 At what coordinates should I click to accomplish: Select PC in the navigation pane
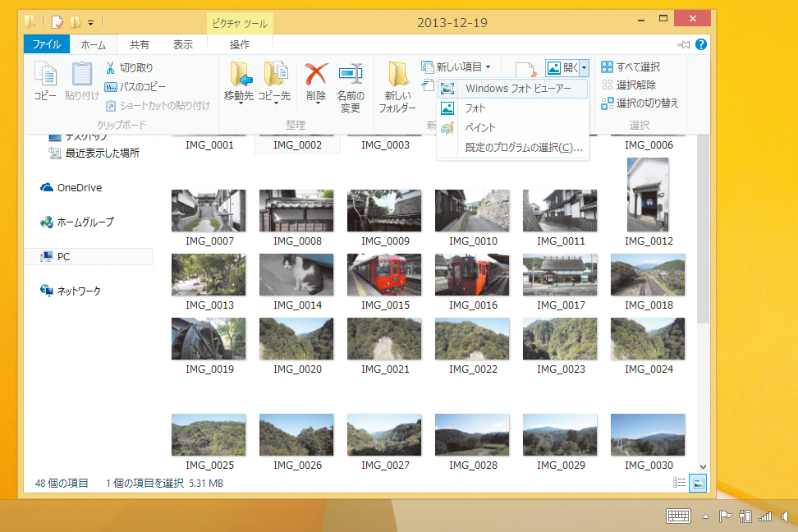89,257
